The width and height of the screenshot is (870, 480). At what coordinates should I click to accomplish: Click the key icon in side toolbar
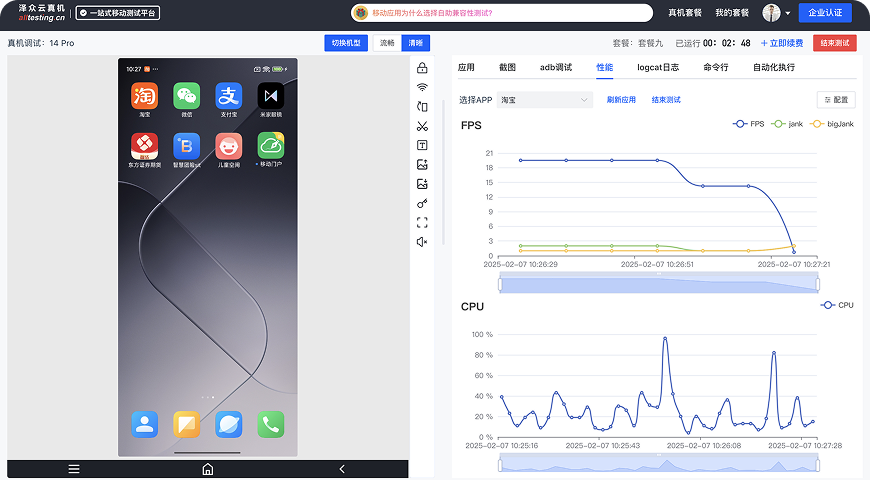pyautogui.click(x=422, y=203)
